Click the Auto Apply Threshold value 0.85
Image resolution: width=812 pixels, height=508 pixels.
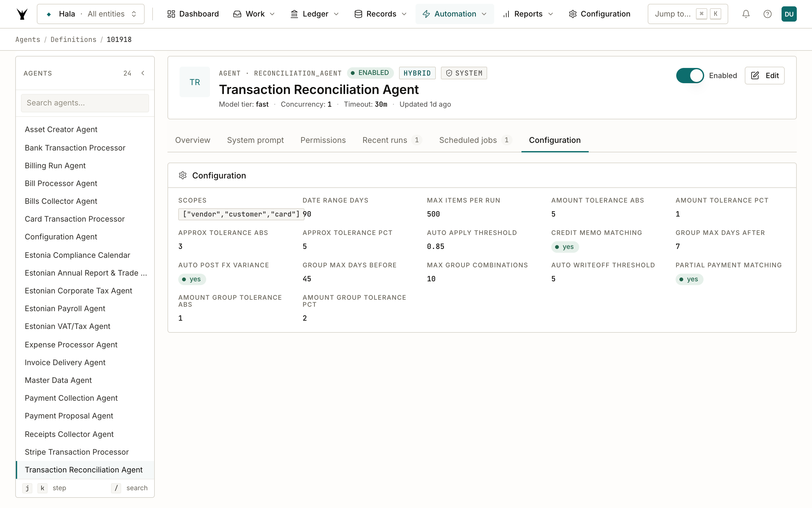click(x=435, y=247)
